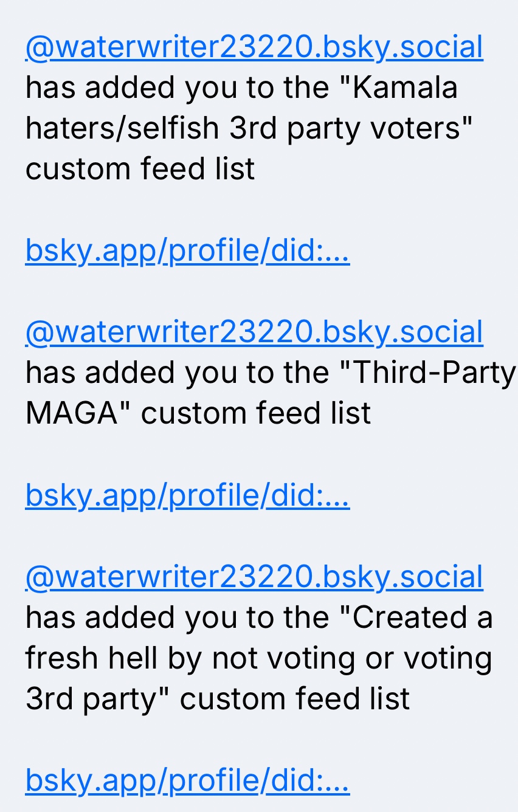Screen dimensions: 518x812
Task: Tap the line 'has added you to the "Created a'
Action: click(x=259, y=618)
